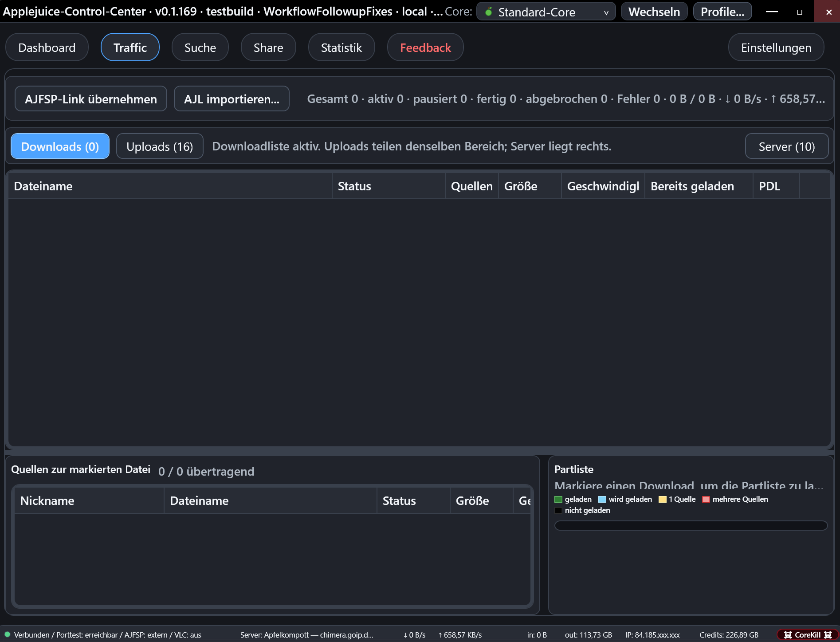Viewport: 840px width, 642px height.
Task: Sort downloads by Größe column
Action: point(530,186)
